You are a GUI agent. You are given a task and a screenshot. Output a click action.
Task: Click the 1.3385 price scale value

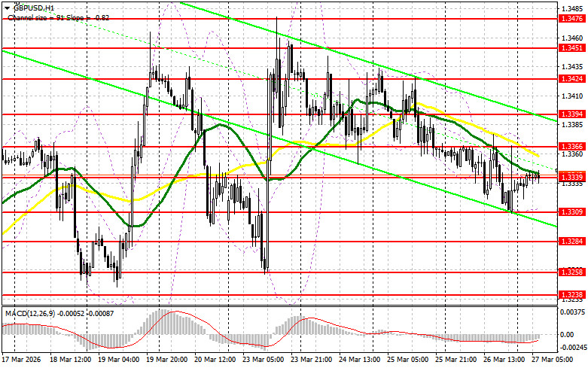tap(572, 125)
